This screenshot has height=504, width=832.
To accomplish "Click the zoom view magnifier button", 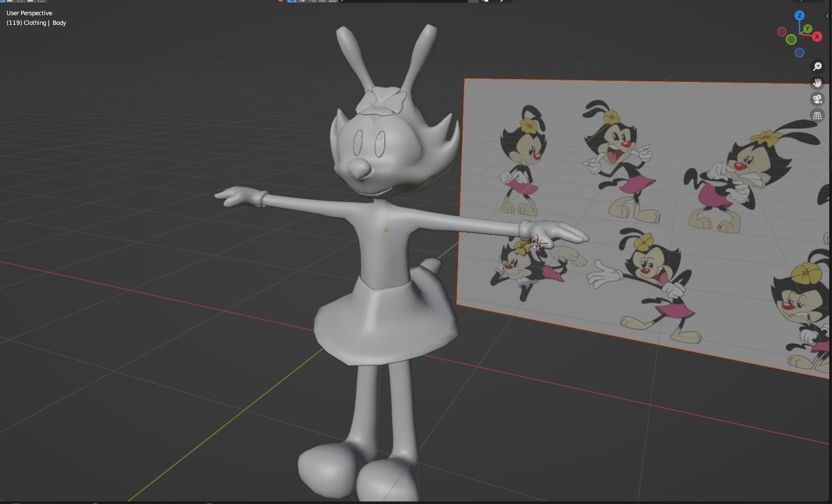I will (x=817, y=67).
